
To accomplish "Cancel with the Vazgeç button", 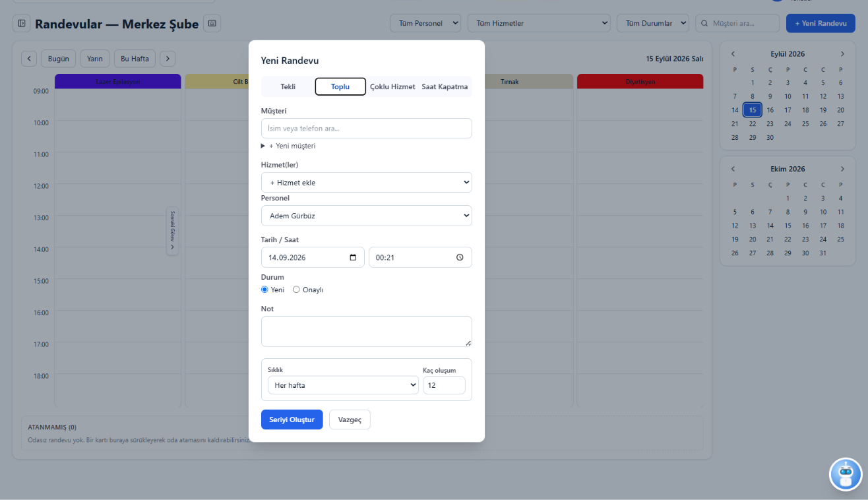I will (x=350, y=420).
